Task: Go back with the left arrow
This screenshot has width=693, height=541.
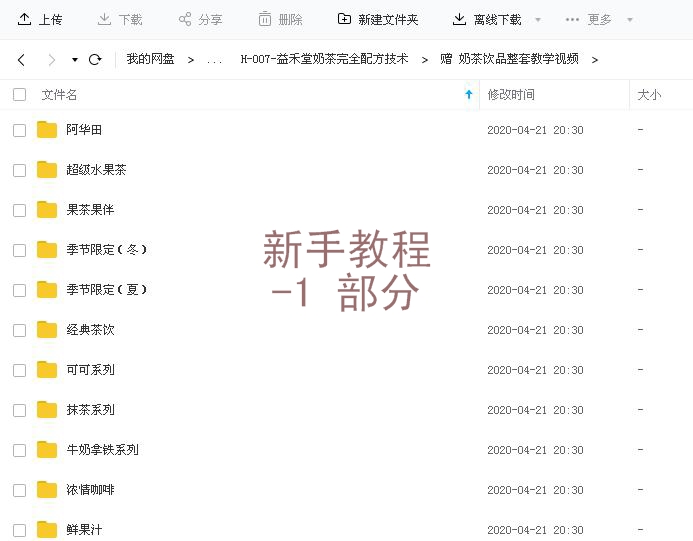Action: [x=21, y=60]
